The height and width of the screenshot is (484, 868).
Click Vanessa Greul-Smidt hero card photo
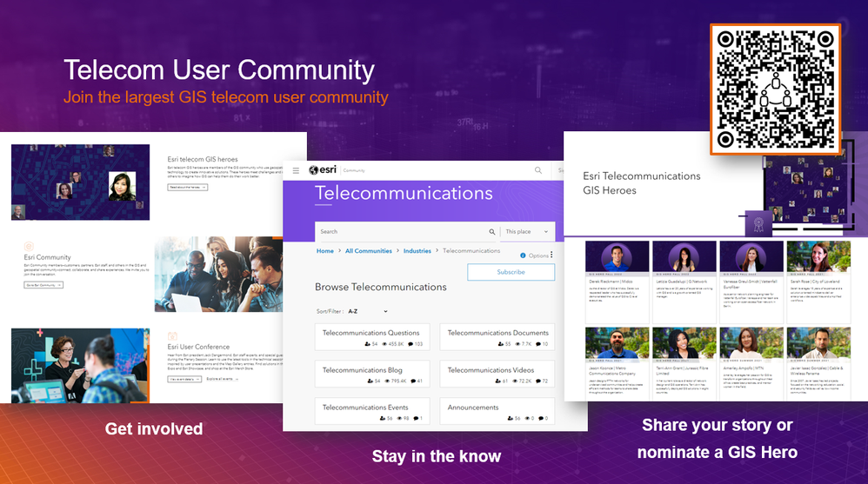(x=751, y=256)
